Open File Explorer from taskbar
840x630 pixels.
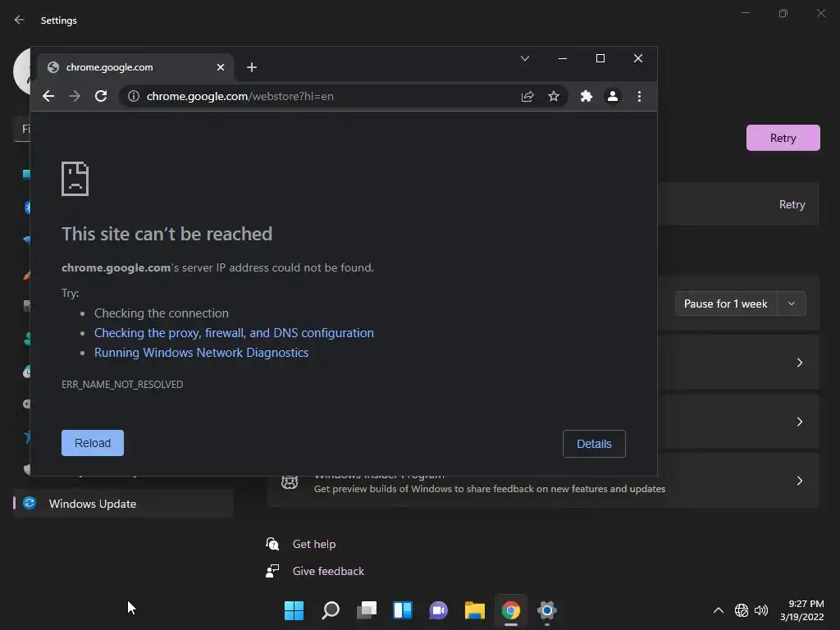(x=475, y=610)
